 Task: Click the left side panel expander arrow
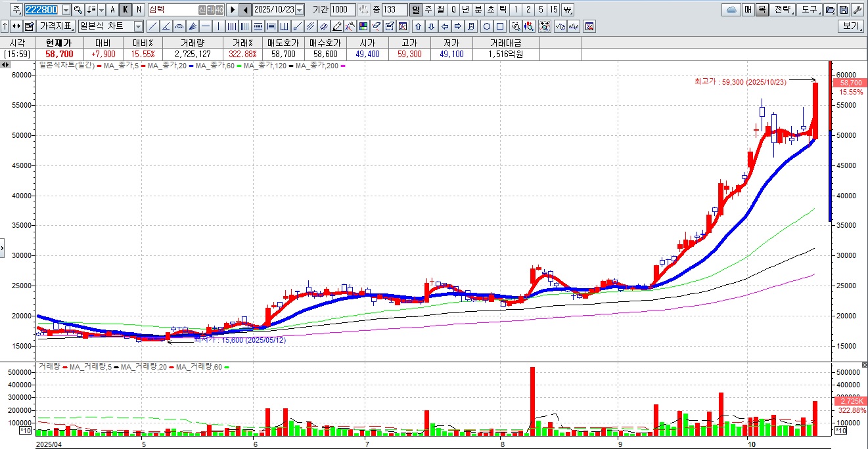(2, 248)
